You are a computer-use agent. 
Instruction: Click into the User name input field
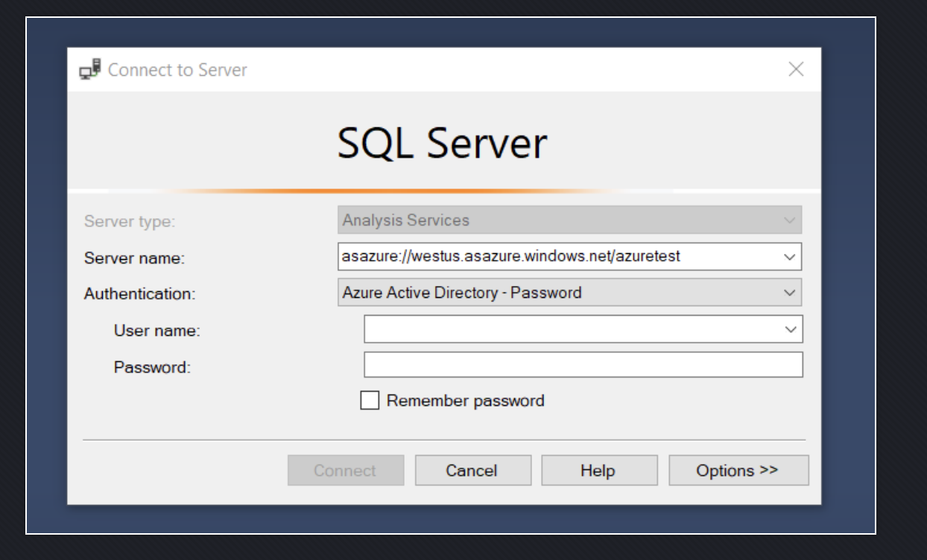tap(570, 329)
